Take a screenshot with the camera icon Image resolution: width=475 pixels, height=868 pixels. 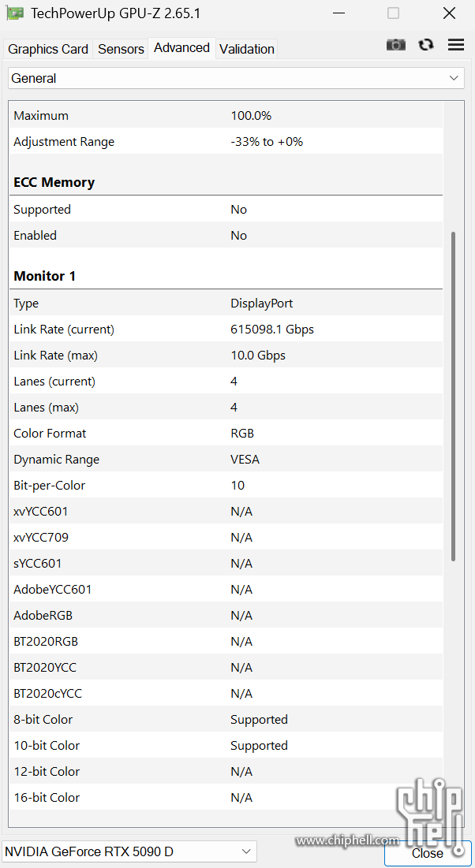[x=396, y=45]
